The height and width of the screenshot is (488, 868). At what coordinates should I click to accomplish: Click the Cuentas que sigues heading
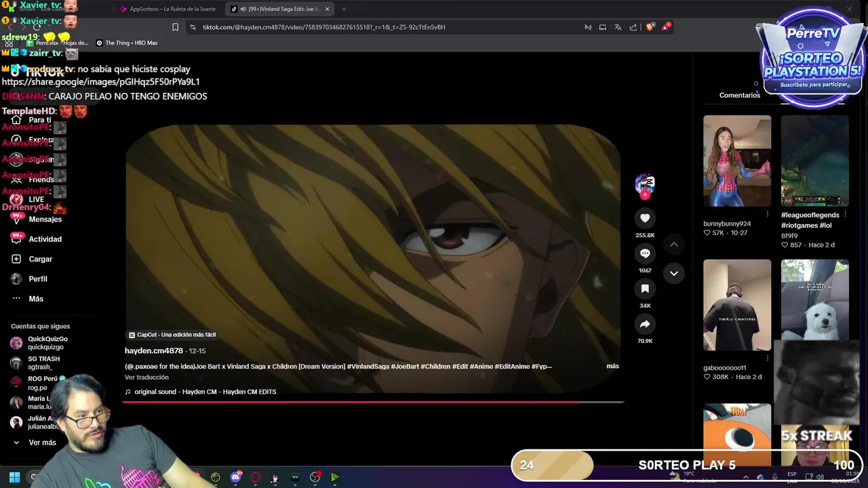[x=40, y=327]
